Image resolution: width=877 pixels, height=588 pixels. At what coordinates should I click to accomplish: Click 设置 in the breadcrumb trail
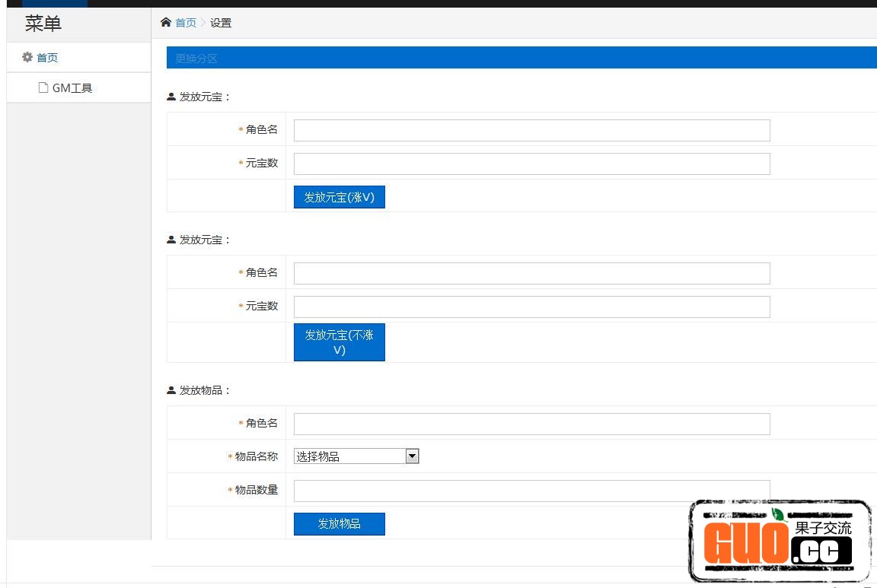(x=221, y=23)
